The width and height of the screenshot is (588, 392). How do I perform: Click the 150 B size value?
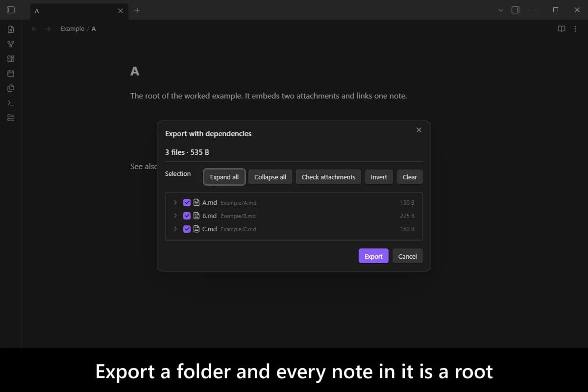pos(407,202)
